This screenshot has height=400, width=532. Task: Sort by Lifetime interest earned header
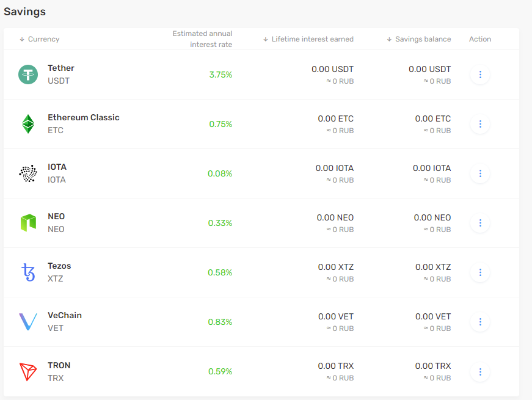(x=308, y=39)
